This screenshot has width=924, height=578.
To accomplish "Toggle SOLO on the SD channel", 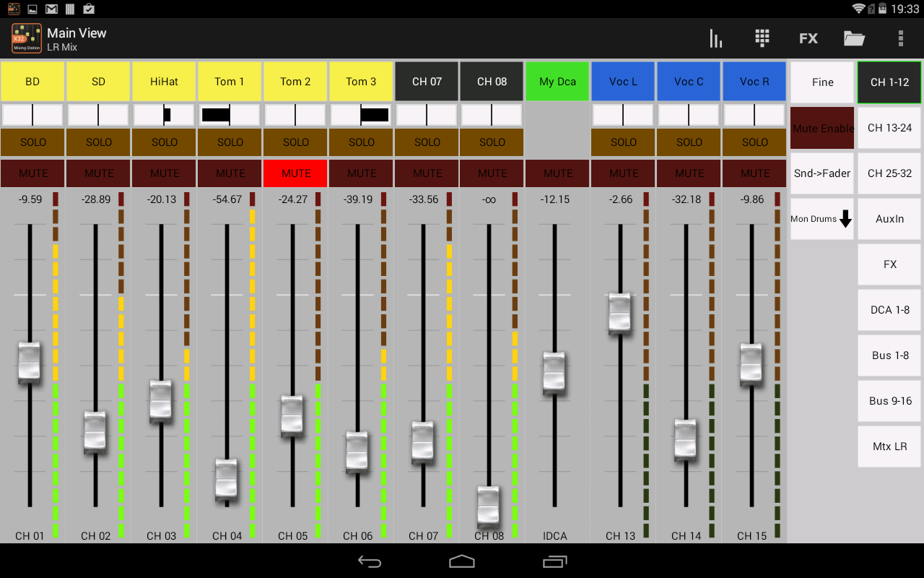I will 98,142.
